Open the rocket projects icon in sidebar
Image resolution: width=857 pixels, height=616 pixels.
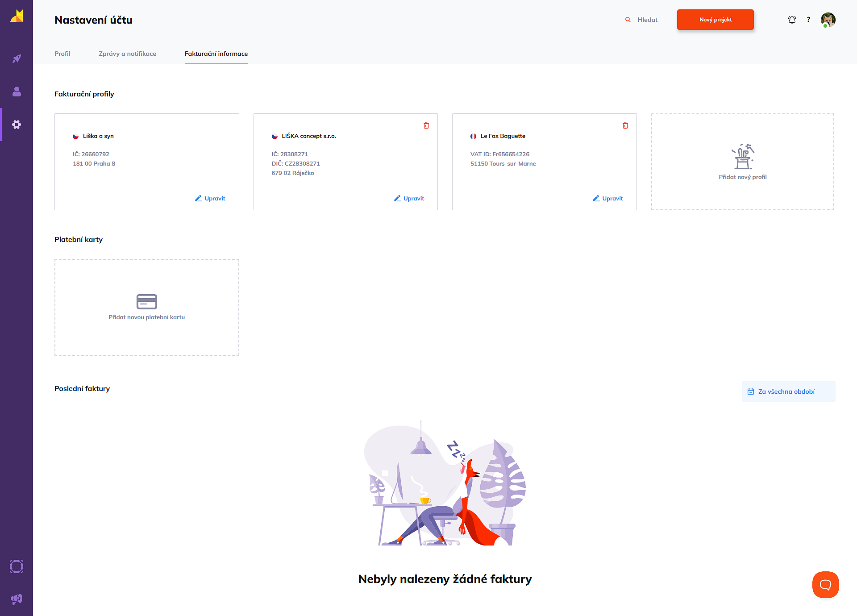[x=17, y=58]
